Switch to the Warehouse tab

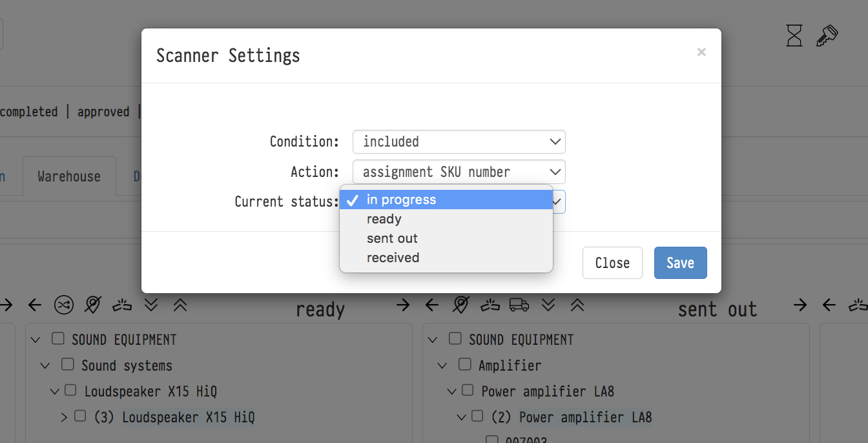69,176
